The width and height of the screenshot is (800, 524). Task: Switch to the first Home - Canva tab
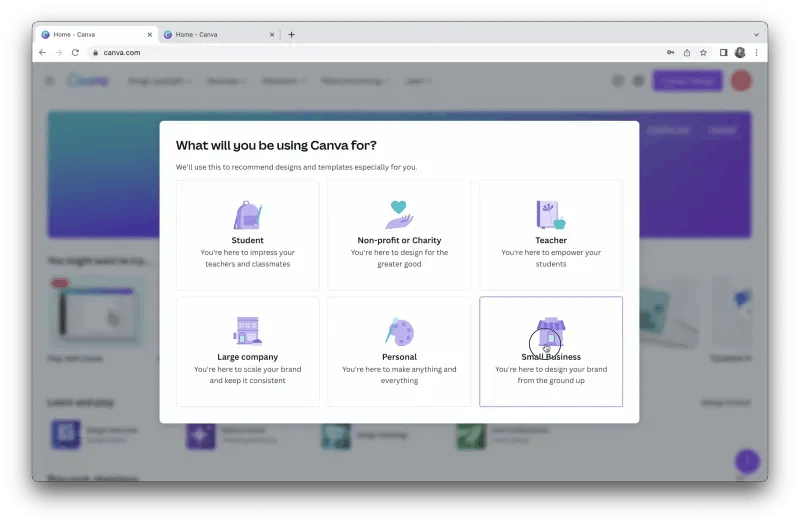(97, 35)
